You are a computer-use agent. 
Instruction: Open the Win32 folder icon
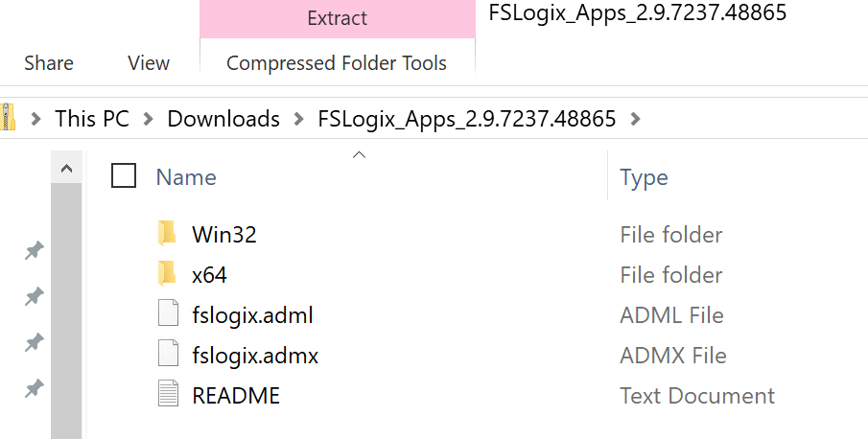pos(167,234)
